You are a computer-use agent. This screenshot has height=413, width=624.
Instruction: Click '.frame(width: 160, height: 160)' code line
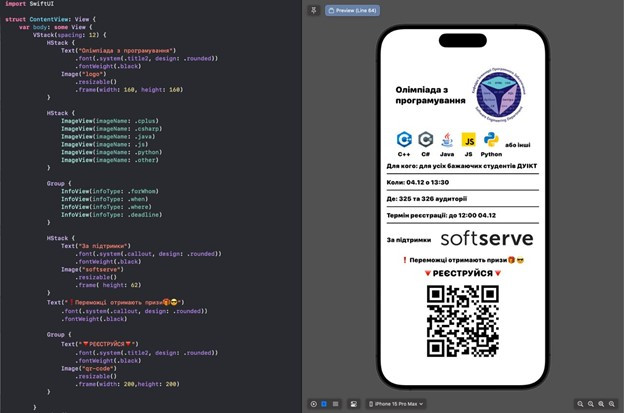coord(129,90)
